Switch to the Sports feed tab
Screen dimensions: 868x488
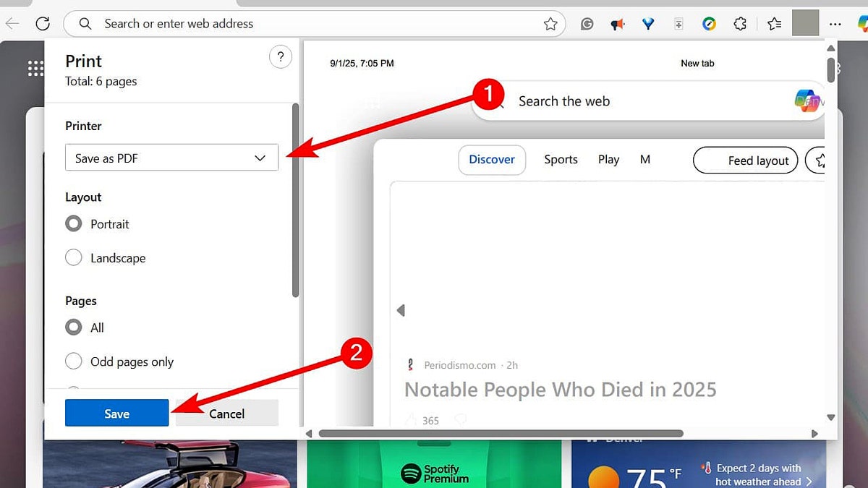pos(561,159)
